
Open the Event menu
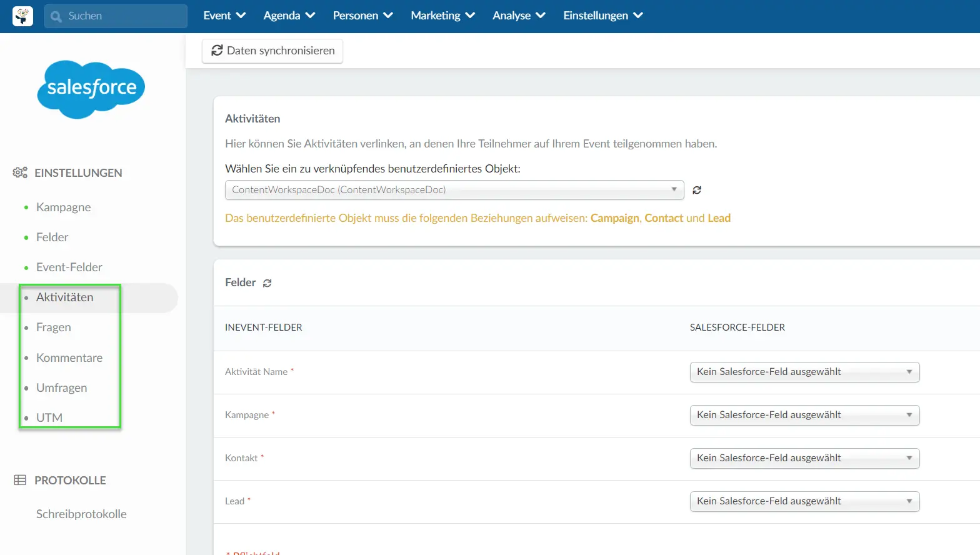tap(224, 16)
